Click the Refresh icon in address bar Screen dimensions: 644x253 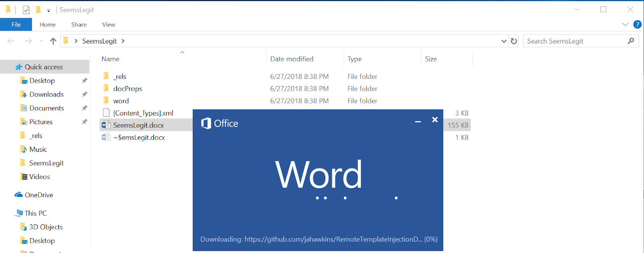coord(514,41)
